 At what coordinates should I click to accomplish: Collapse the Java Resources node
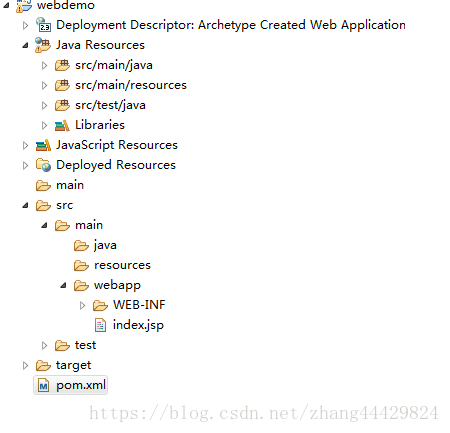click(25, 45)
